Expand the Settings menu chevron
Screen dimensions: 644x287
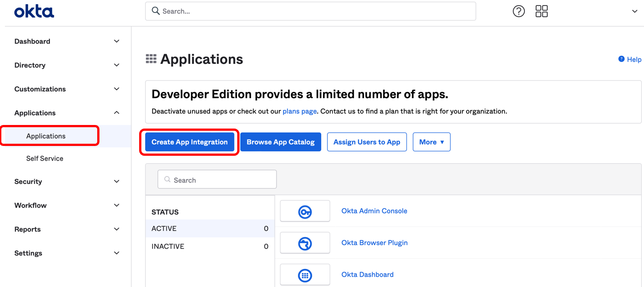click(116, 253)
